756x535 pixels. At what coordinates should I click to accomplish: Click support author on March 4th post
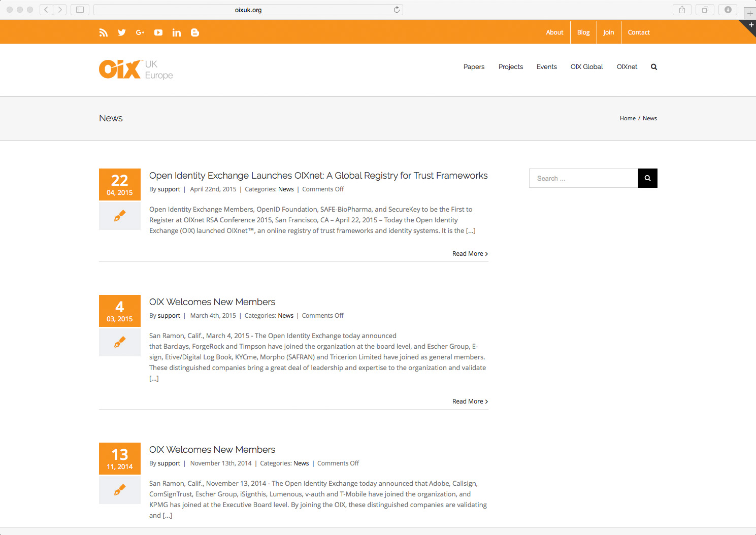pyautogui.click(x=169, y=316)
